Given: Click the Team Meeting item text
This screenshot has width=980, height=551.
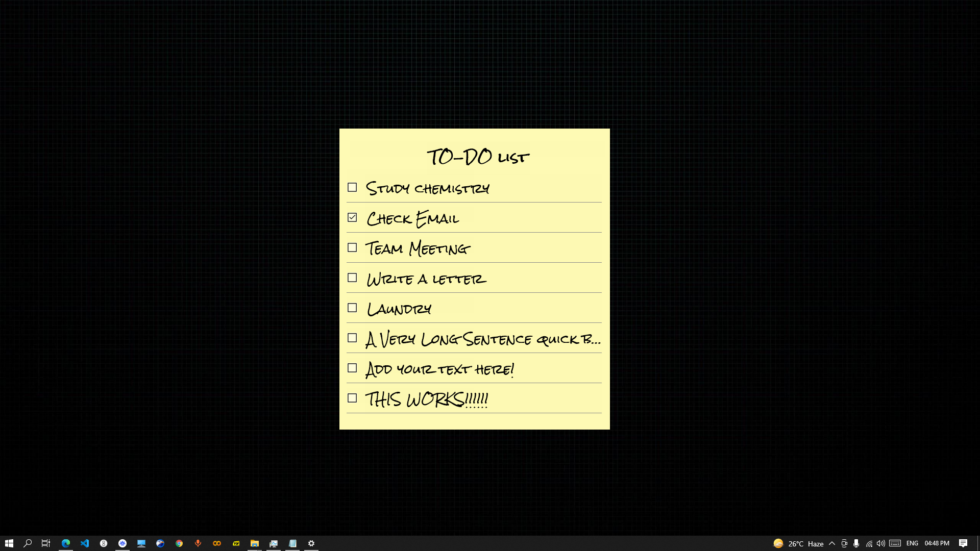Looking at the screenshot, I should point(418,248).
